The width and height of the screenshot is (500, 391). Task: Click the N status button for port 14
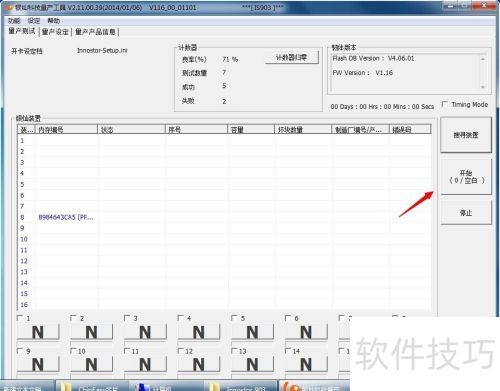tap(306, 364)
